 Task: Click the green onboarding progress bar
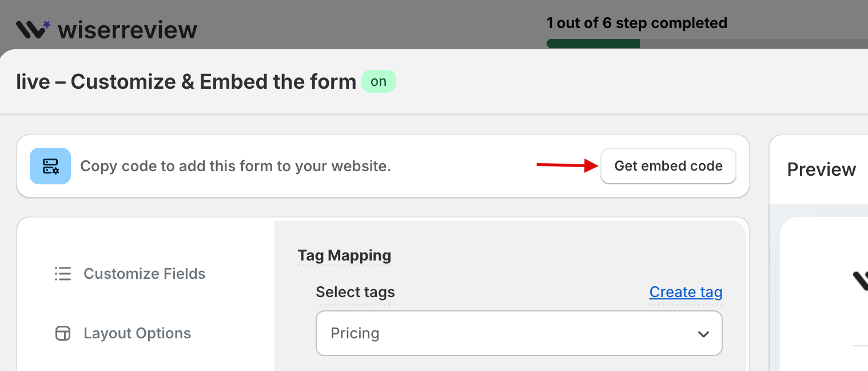pyautogui.click(x=593, y=44)
